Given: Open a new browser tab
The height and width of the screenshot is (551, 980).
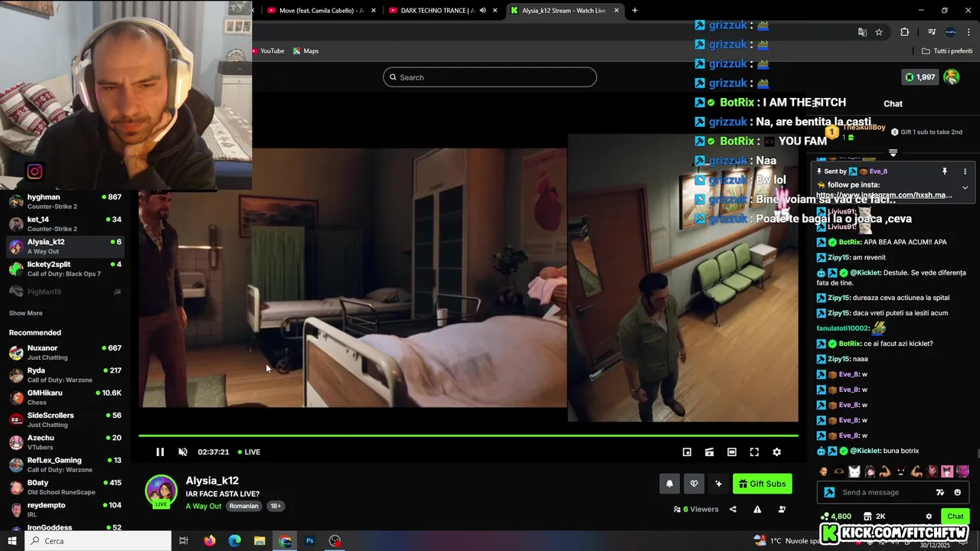Looking at the screenshot, I should click(x=635, y=11).
